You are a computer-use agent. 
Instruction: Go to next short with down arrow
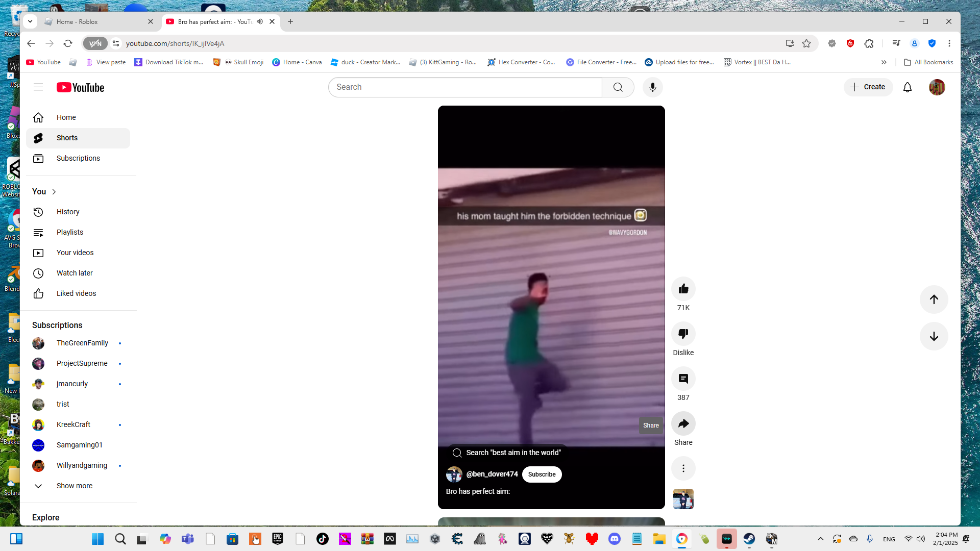(x=934, y=336)
